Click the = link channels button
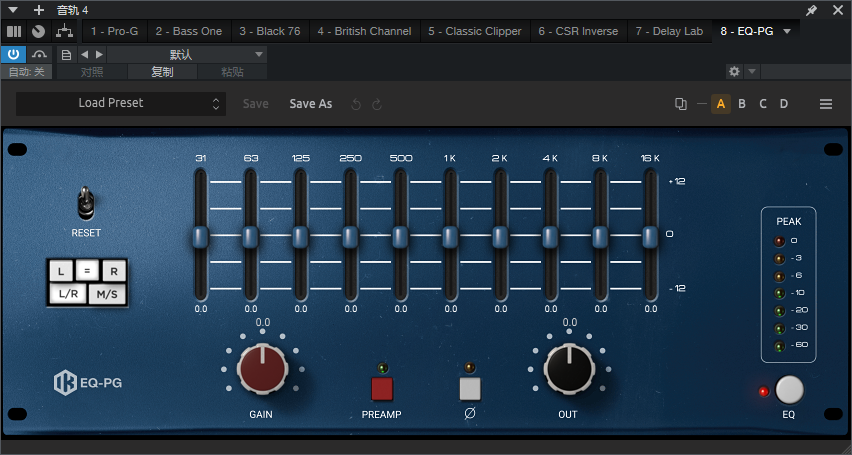The image size is (852, 455). click(x=87, y=269)
